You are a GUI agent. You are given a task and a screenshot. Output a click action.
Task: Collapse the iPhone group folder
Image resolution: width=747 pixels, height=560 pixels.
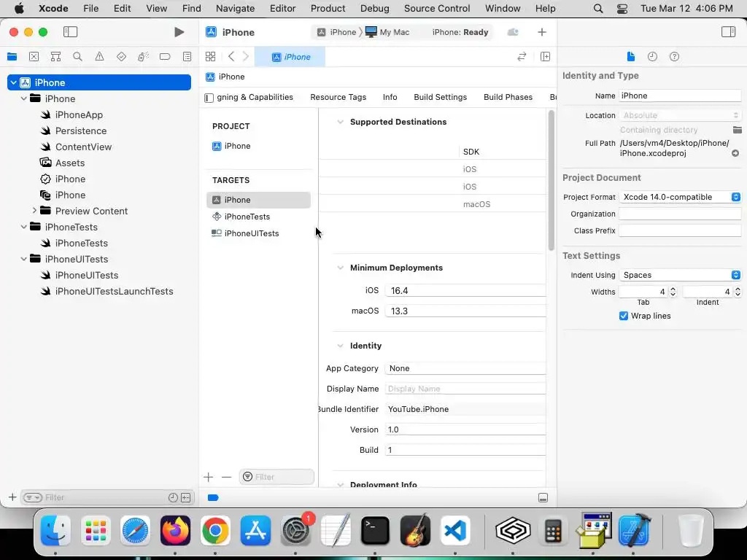[24, 98]
